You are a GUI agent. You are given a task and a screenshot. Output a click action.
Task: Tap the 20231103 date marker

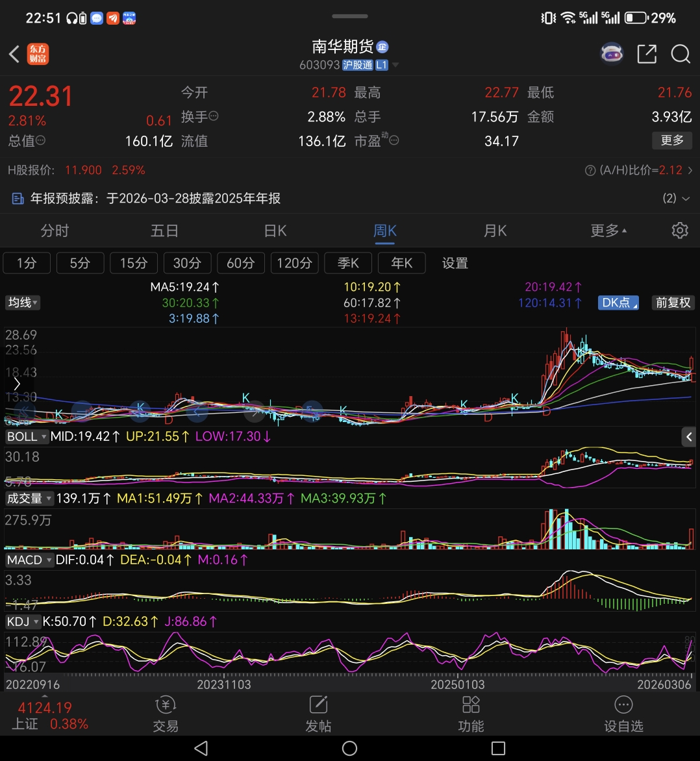(224, 684)
